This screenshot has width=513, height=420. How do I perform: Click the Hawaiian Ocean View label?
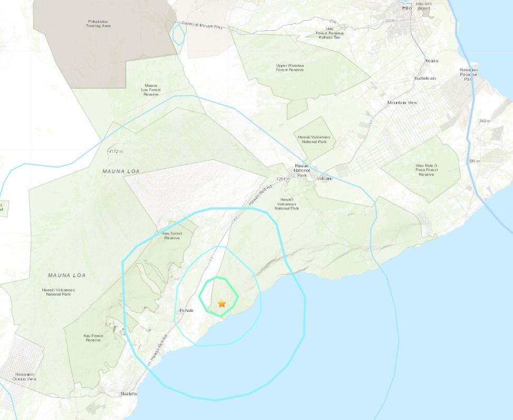24,377
